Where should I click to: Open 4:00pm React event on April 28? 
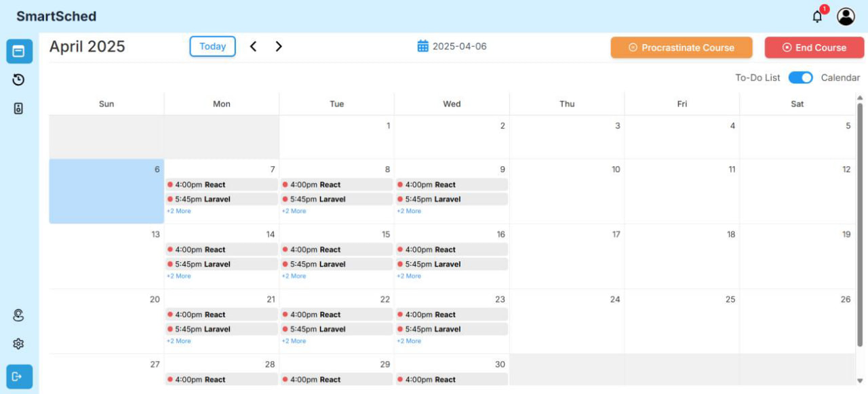point(222,380)
